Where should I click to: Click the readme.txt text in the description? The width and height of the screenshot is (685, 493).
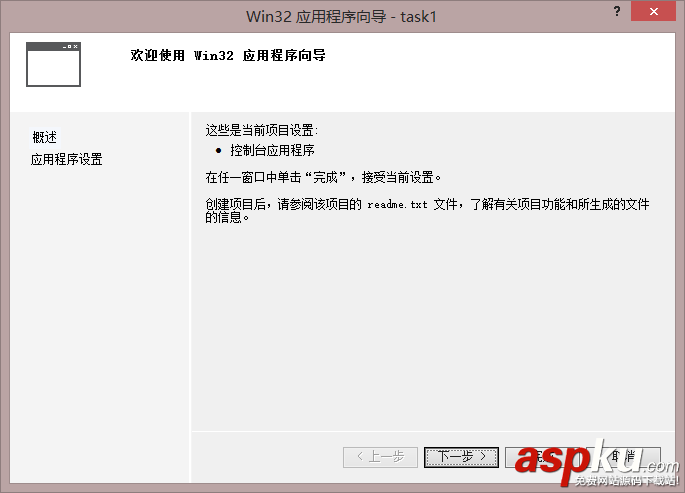pos(397,204)
